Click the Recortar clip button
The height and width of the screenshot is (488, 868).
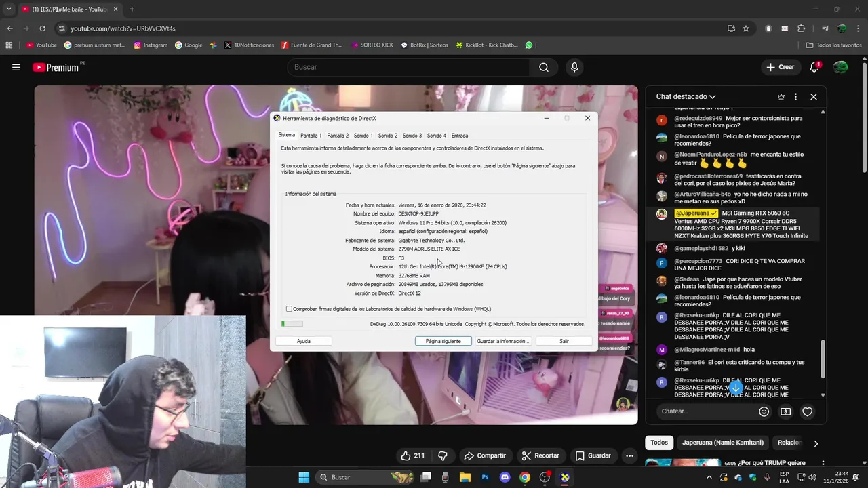tap(540, 455)
